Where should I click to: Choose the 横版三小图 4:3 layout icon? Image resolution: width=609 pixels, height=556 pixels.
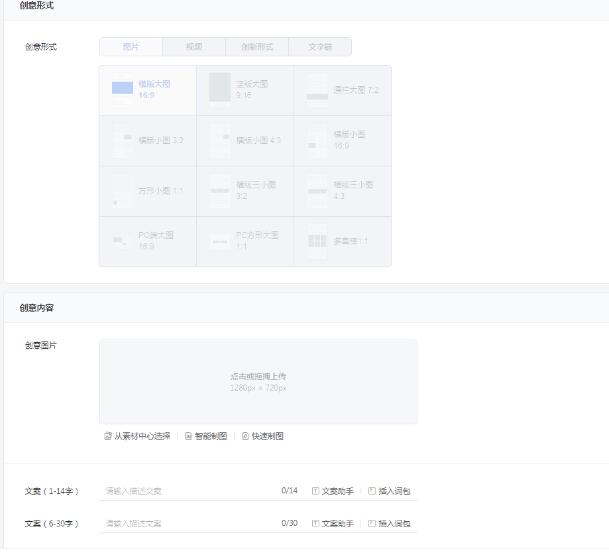(317, 190)
